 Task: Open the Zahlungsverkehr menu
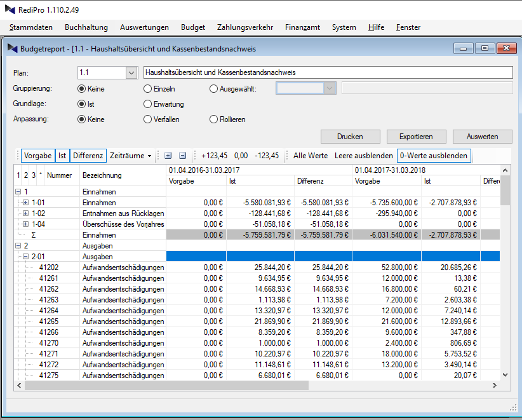(244, 27)
